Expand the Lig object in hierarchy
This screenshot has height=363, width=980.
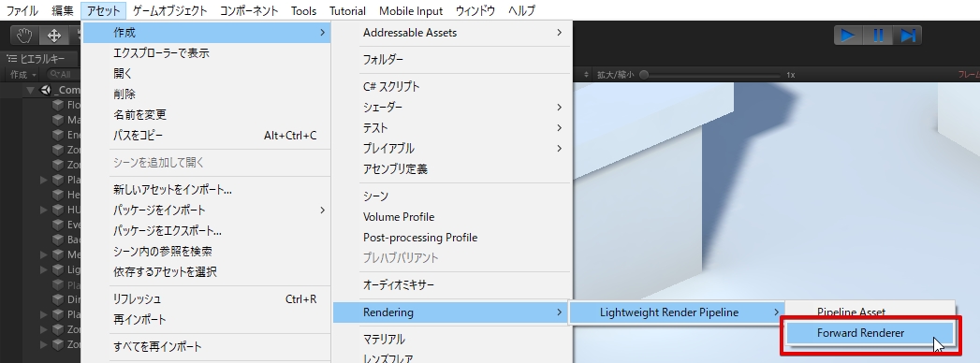pyautogui.click(x=44, y=269)
